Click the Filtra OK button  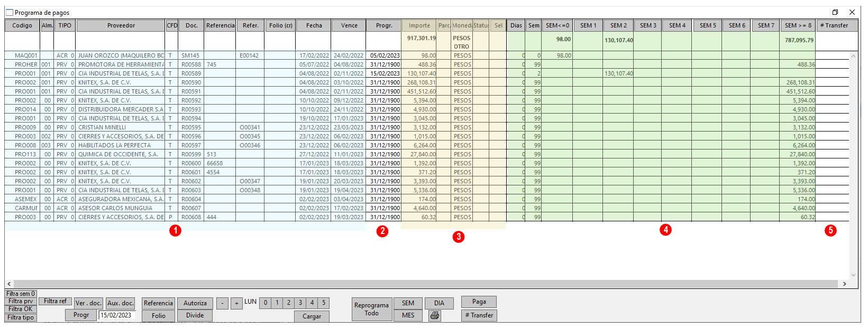click(x=21, y=309)
